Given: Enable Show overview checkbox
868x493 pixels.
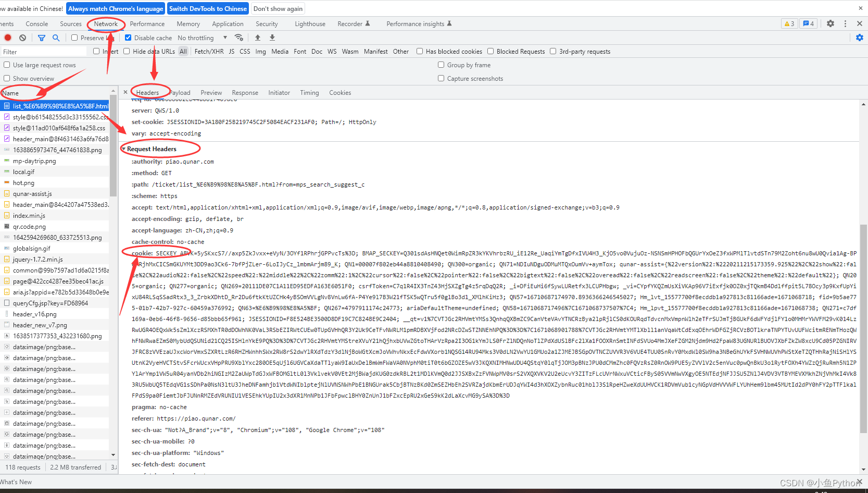Looking at the screenshot, I should pyautogui.click(x=7, y=78).
